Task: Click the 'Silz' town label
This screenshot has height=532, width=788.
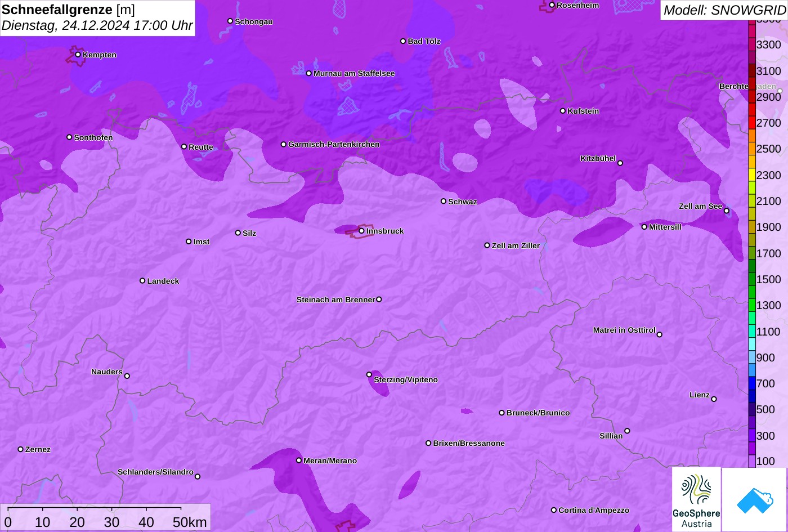Action: pos(249,233)
